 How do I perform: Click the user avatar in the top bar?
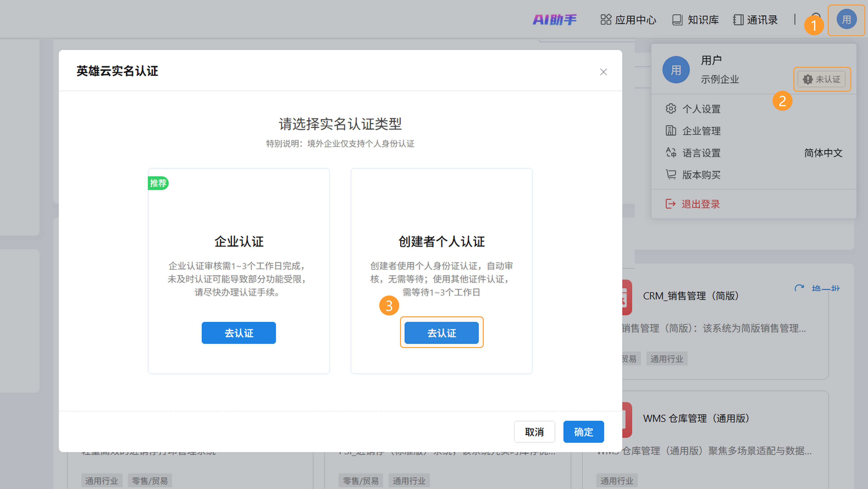[x=846, y=19]
